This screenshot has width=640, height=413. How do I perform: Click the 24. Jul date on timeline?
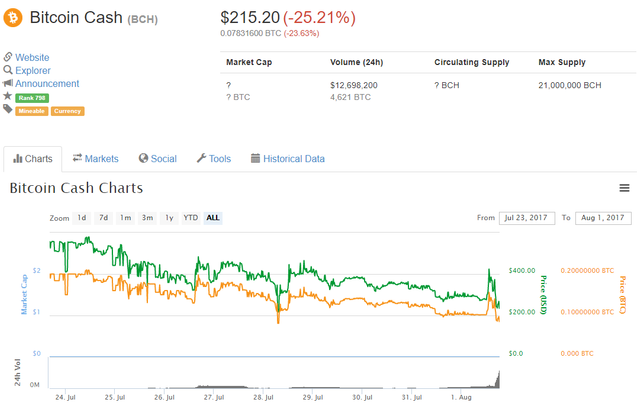[x=65, y=397]
